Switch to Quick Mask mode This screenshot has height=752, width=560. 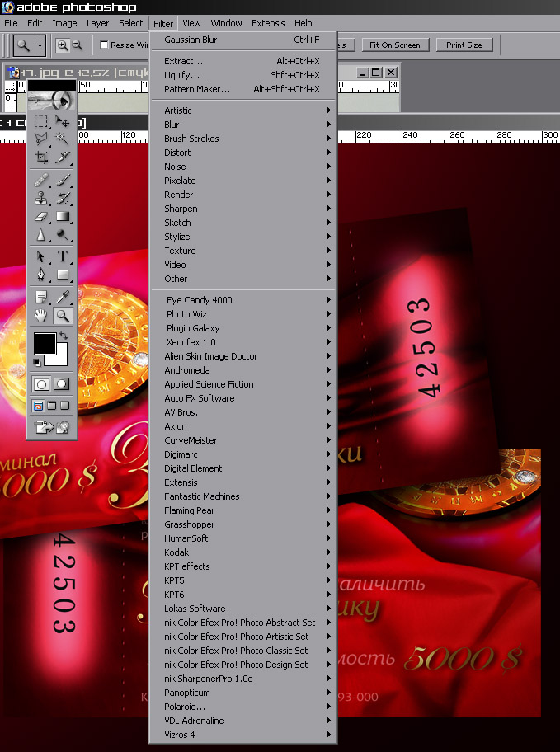(62, 384)
